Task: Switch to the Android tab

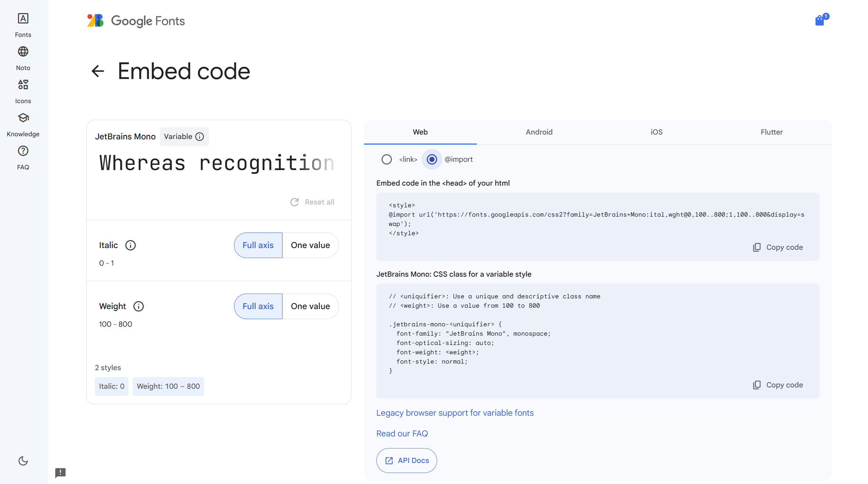Action: pyautogui.click(x=539, y=132)
